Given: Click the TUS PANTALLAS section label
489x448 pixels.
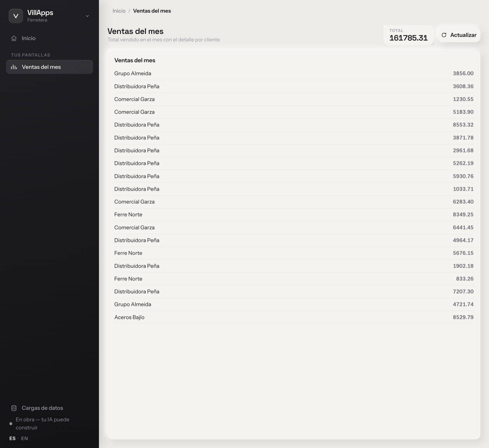Looking at the screenshot, I should pos(31,55).
